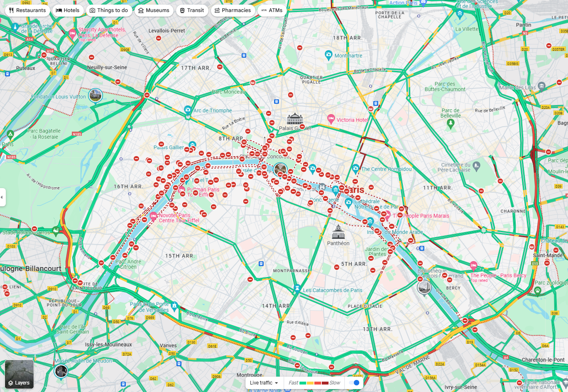Image resolution: width=568 pixels, height=392 pixels.
Task: Select the Museums category chip
Action: [154, 10]
